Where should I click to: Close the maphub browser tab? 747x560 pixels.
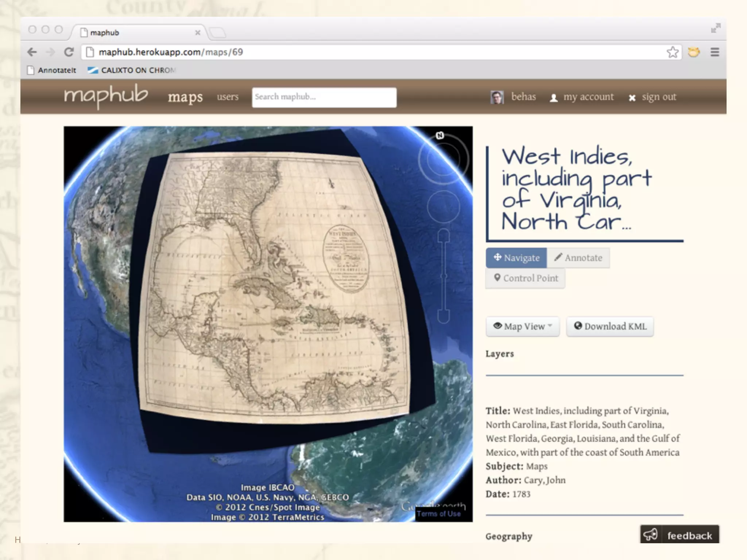click(198, 33)
